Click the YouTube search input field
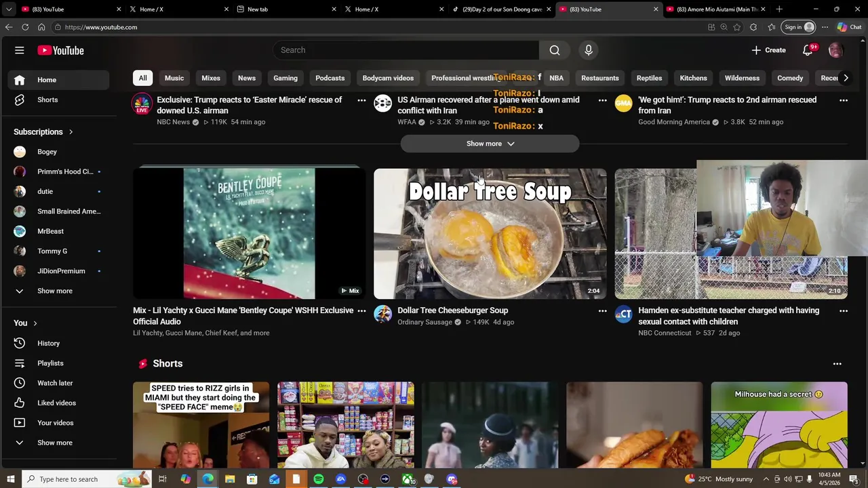This screenshot has height=488, width=868. [406, 50]
